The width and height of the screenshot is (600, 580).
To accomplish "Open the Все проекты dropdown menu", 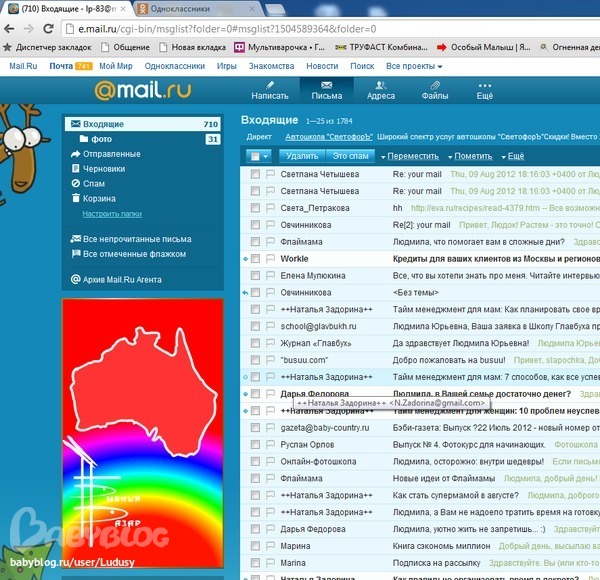I will point(414,66).
